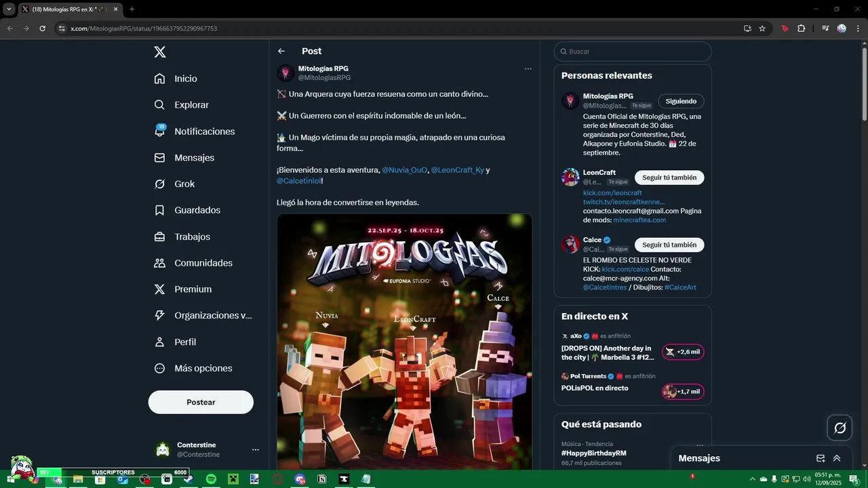The width and height of the screenshot is (868, 488).
Task: Open @LeonCraft_Ky mention link
Action: point(458,170)
